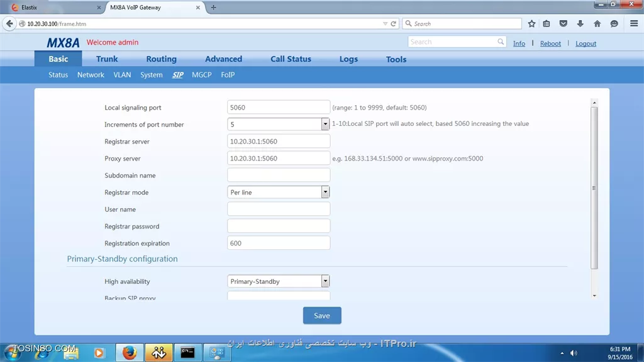This screenshot has width=644, height=362.
Task: Click the magnifier in MX8A search box
Action: click(500, 42)
